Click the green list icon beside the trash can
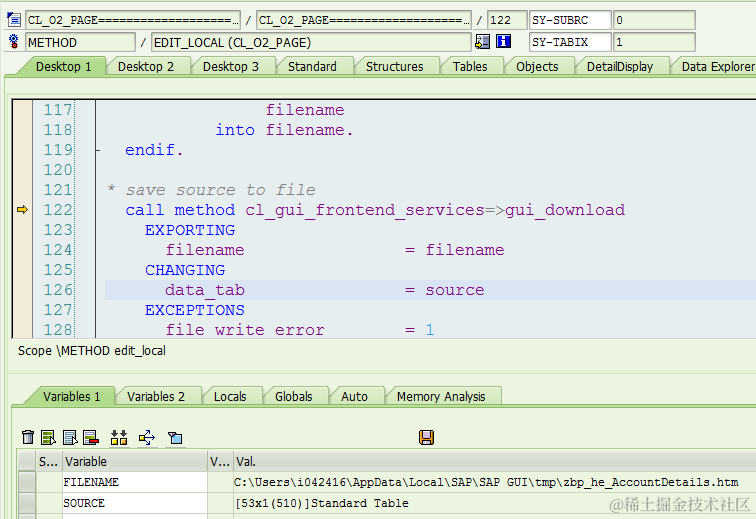The width and height of the screenshot is (756, 519). click(x=48, y=437)
